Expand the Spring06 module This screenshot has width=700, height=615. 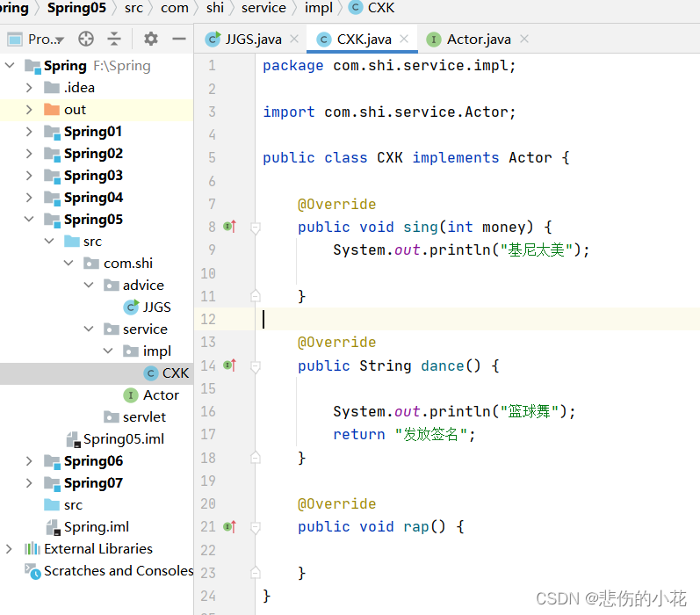tap(29, 460)
